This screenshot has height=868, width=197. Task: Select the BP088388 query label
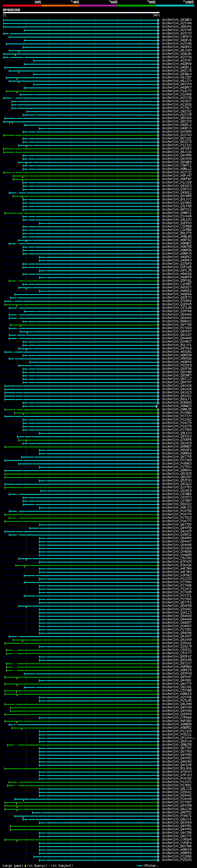(11, 10)
